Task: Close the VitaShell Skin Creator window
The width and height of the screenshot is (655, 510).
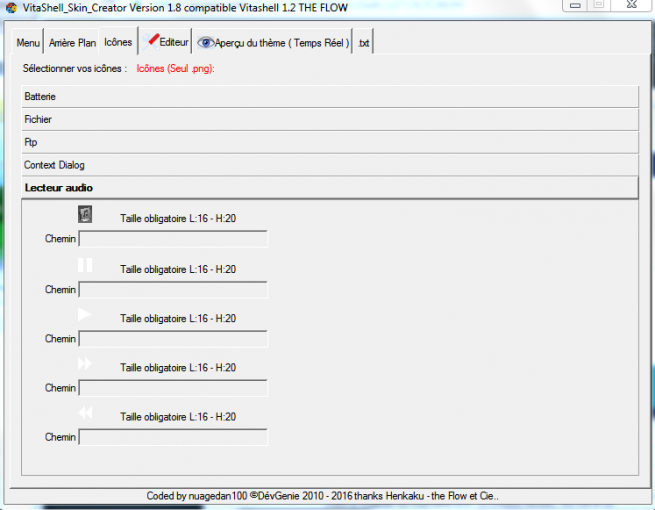Action: coord(632,5)
